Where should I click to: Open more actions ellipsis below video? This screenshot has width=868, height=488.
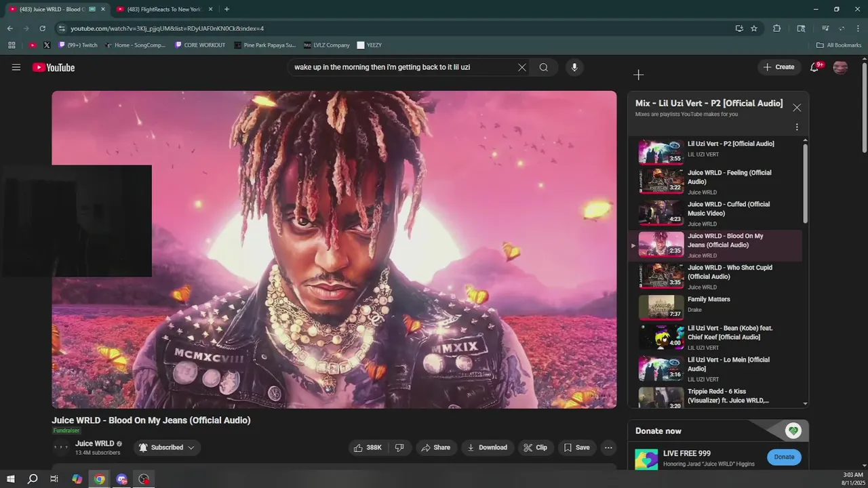tap(608, 447)
